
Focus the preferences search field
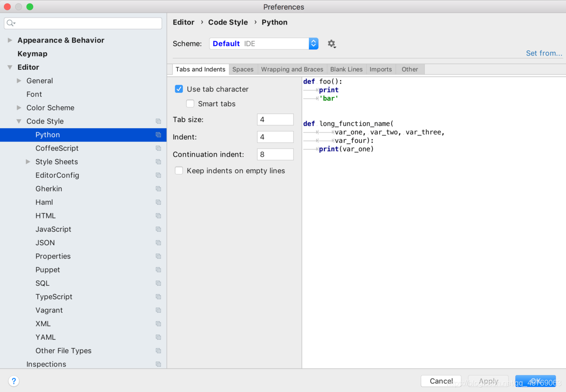[x=83, y=23]
